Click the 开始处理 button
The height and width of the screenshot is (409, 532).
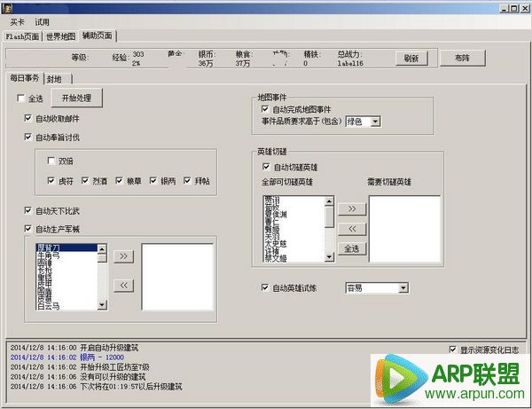pos(76,97)
